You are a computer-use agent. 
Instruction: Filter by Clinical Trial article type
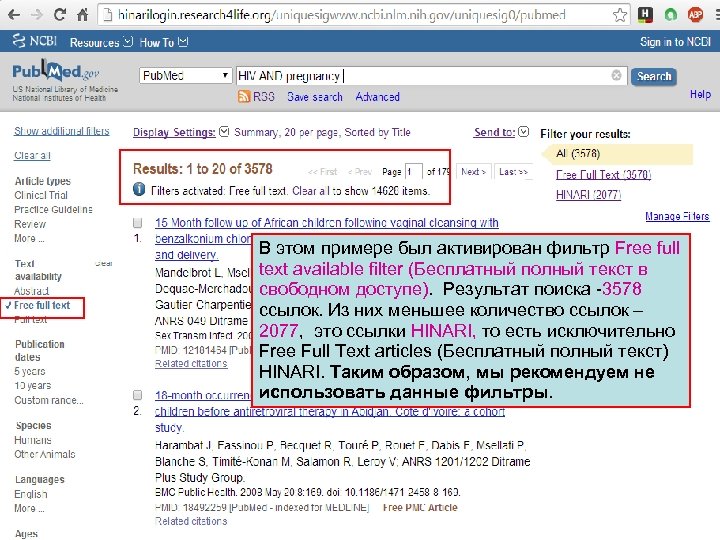(41, 195)
